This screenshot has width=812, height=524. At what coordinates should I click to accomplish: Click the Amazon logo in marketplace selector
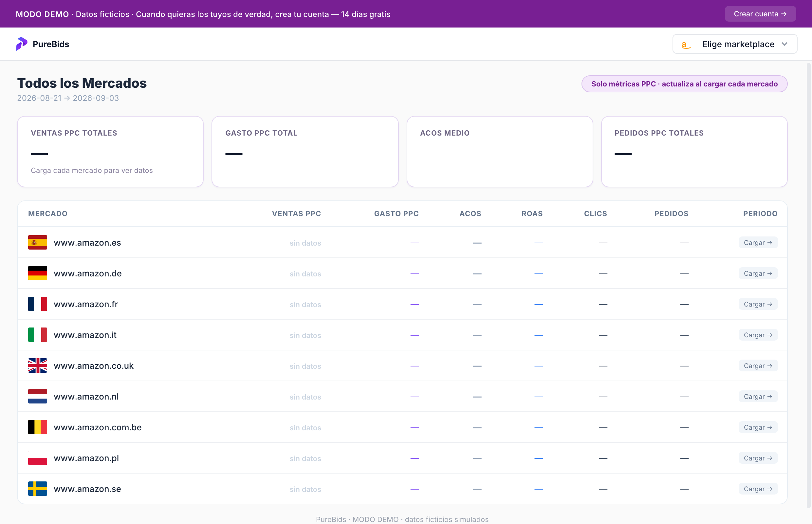point(686,45)
